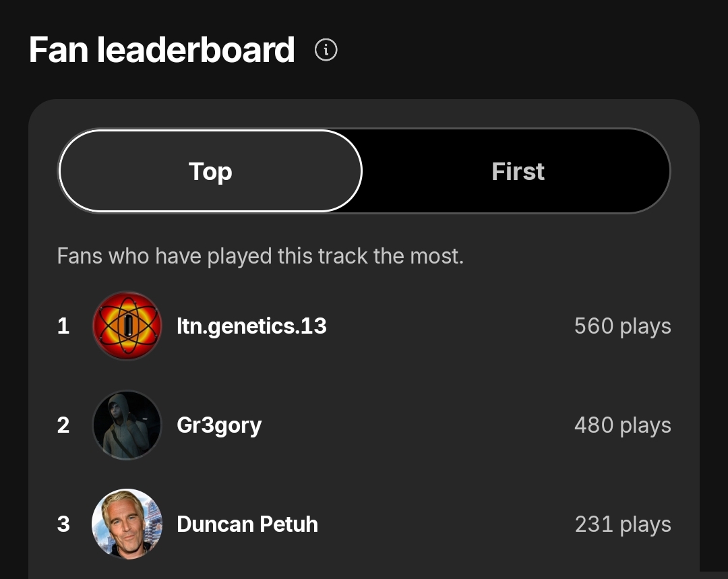This screenshot has height=579, width=728.
Task: Click the info icon beside Fan leaderboard
Action: pyautogui.click(x=326, y=50)
